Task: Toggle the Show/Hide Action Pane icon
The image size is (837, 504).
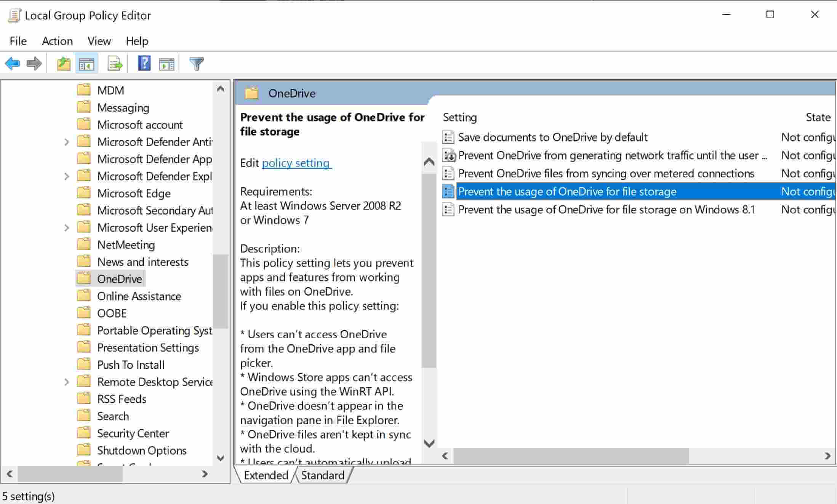Action: pyautogui.click(x=166, y=63)
